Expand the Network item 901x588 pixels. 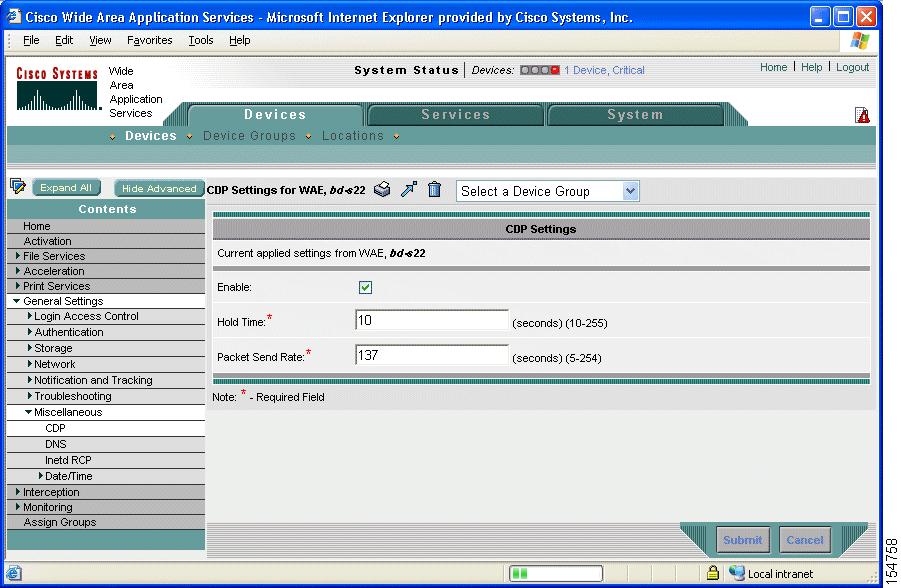click(x=30, y=364)
